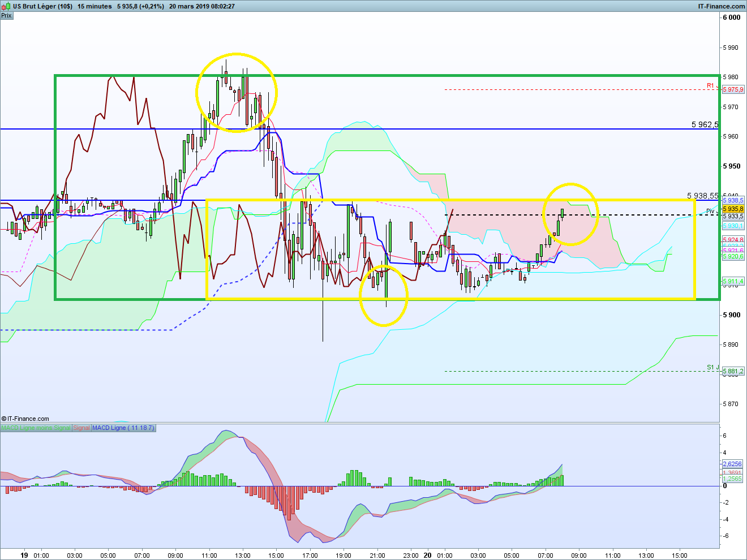This screenshot has width=747, height=560.
Task: Click the '15 minutes' timeframe label
Action: point(95,6)
